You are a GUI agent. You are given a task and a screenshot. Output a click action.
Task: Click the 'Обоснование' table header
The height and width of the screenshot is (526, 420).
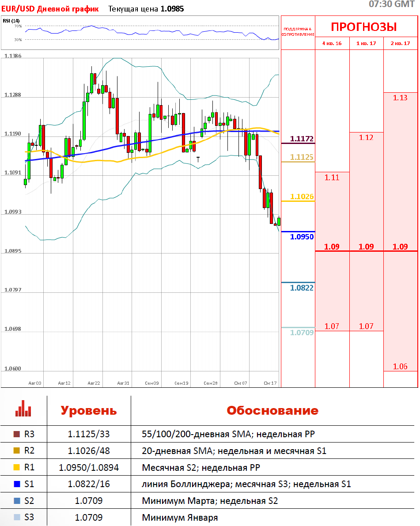point(272,411)
